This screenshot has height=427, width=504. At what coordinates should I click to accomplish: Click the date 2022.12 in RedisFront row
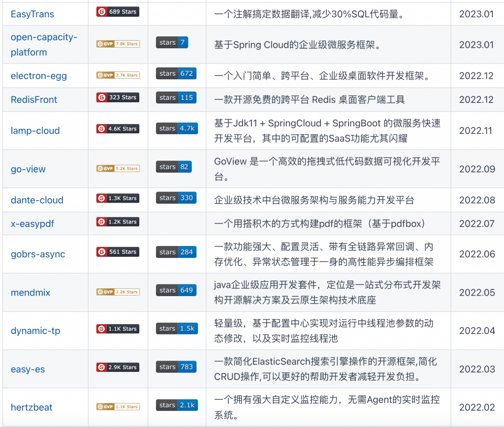pyautogui.click(x=476, y=99)
